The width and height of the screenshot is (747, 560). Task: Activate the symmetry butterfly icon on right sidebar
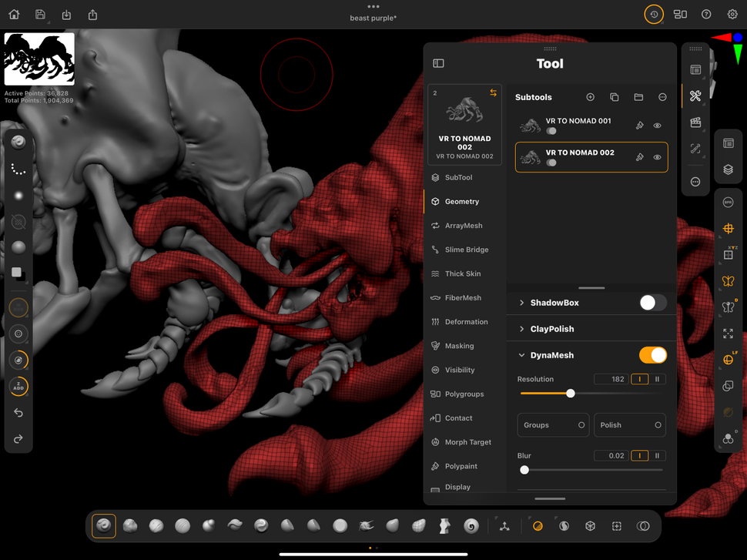tap(728, 281)
